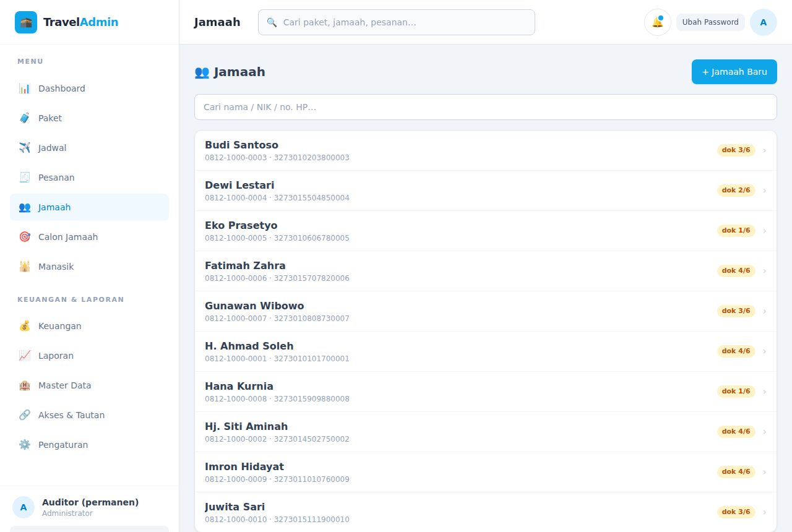Open Dashboard via its chart icon
This screenshot has height=532, width=792.
[x=25, y=88]
